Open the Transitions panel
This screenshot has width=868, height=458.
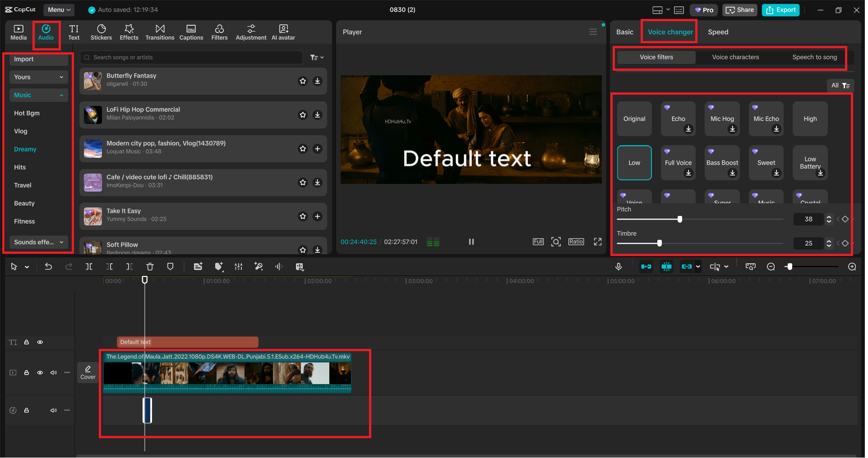pyautogui.click(x=160, y=32)
